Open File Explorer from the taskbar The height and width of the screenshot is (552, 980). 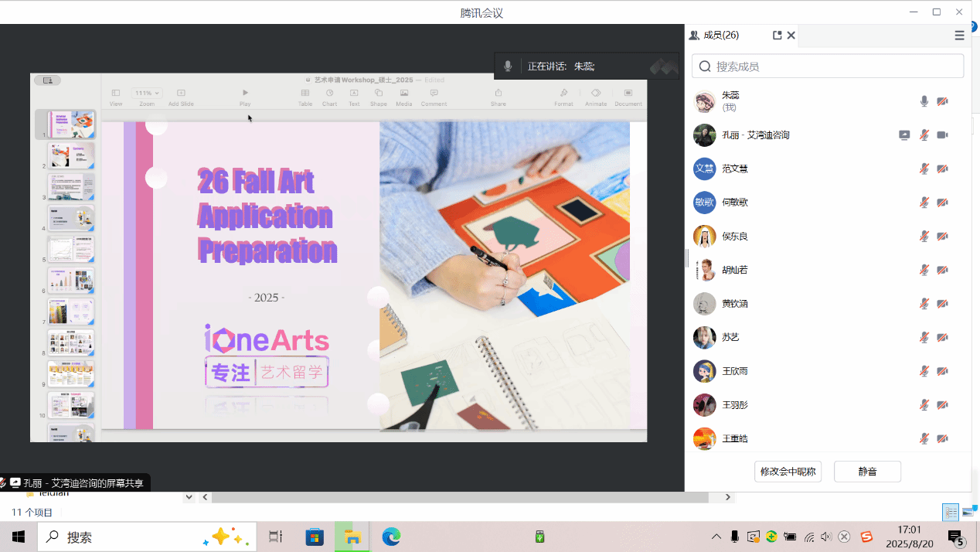(x=352, y=537)
